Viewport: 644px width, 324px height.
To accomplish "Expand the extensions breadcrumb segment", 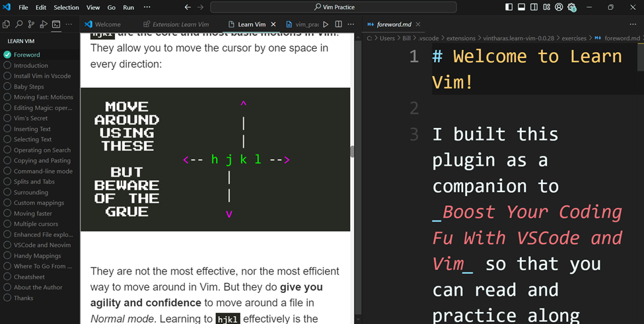I will pos(461,38).
